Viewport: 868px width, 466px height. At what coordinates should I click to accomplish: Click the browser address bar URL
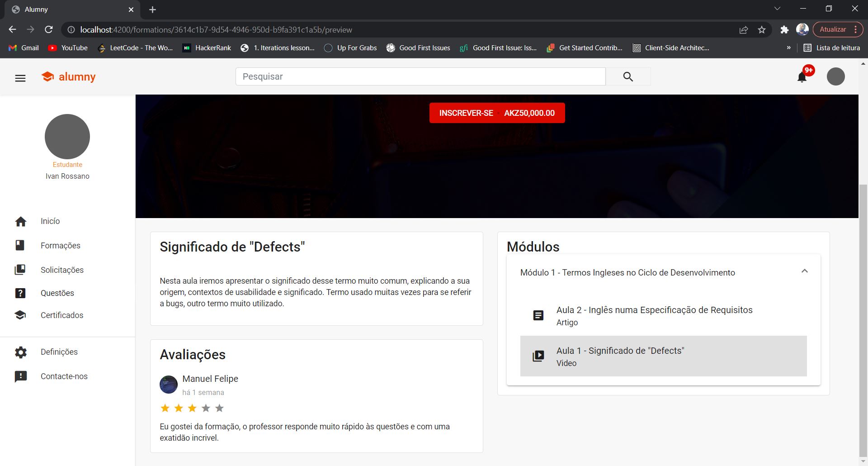(216, 30)
